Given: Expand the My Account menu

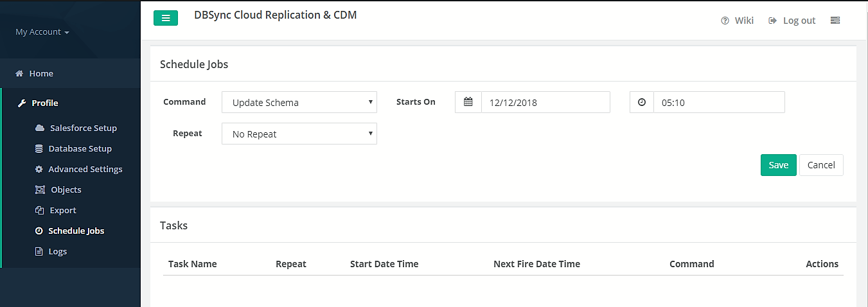Looking at the screenshot, I should tap(42, 32).
